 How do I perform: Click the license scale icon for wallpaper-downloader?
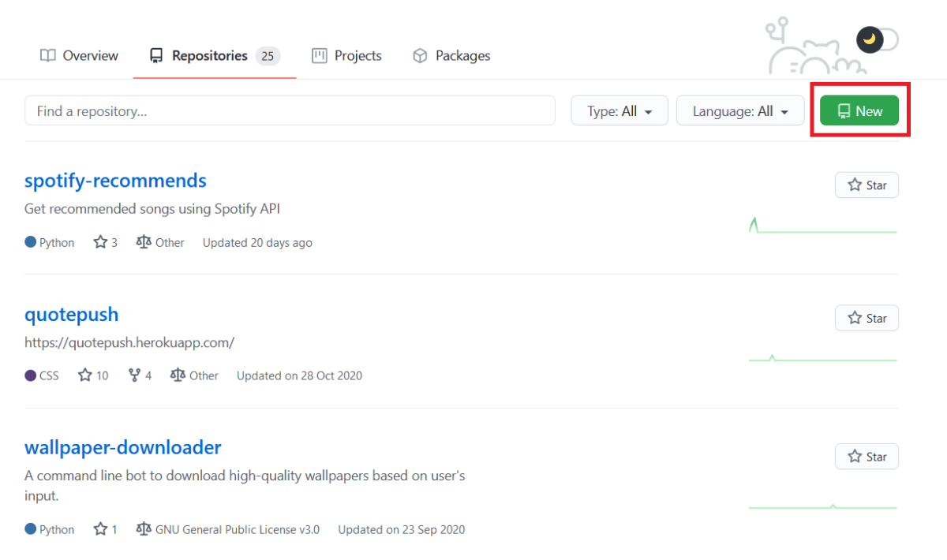coord(144,529)
